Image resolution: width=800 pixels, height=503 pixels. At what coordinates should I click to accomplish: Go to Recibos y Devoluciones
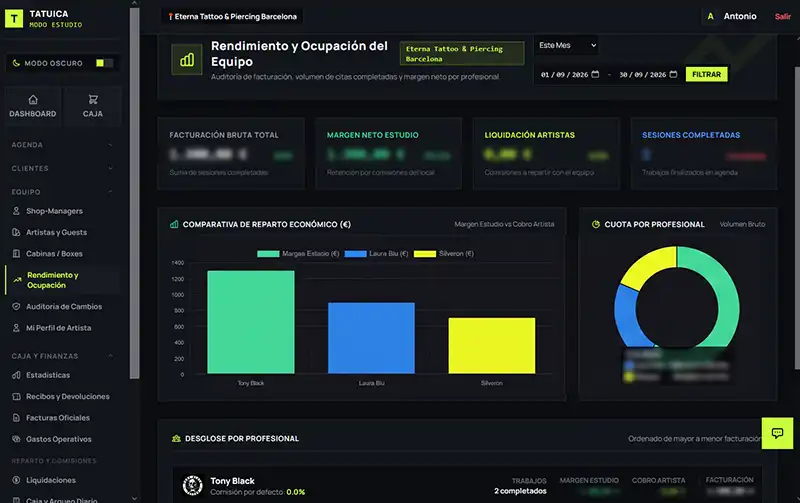click(x=67, y=396)
